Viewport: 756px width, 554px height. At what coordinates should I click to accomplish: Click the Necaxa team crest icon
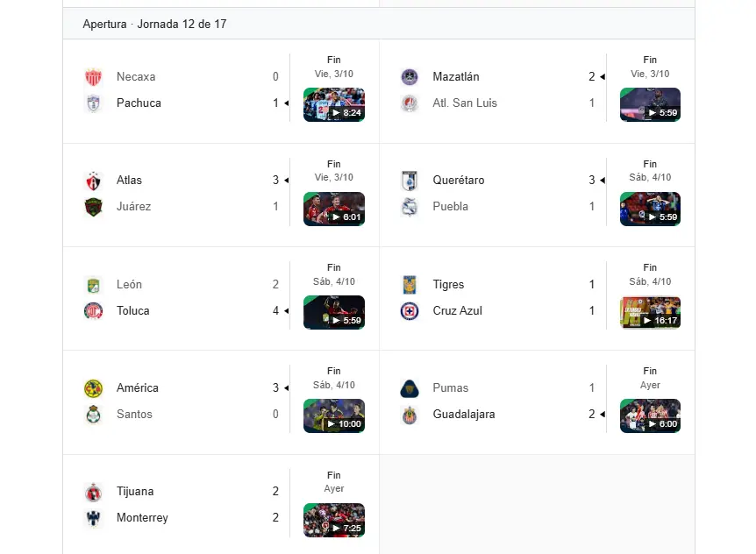pos(93,77)
